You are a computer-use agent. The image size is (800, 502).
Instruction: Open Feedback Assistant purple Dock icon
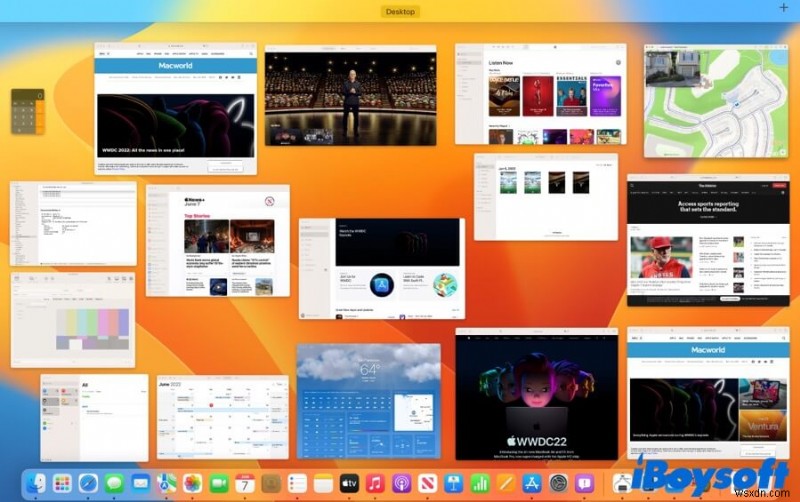[584, 483]
